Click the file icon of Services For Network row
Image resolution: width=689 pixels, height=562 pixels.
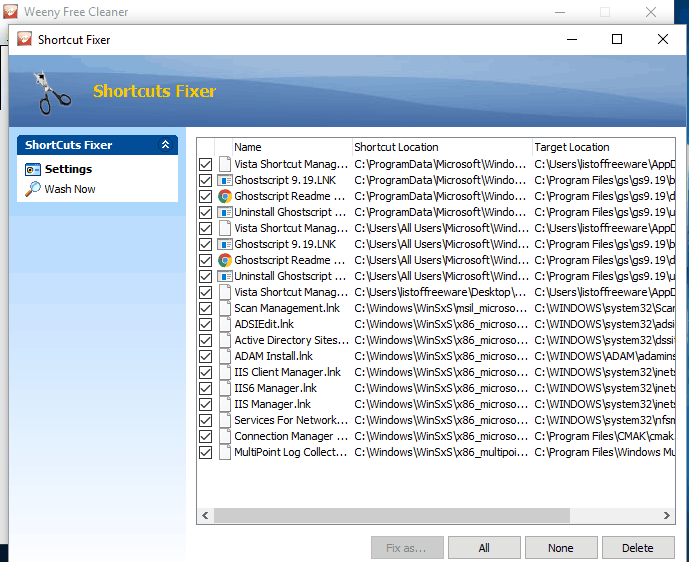click(225, 420)
